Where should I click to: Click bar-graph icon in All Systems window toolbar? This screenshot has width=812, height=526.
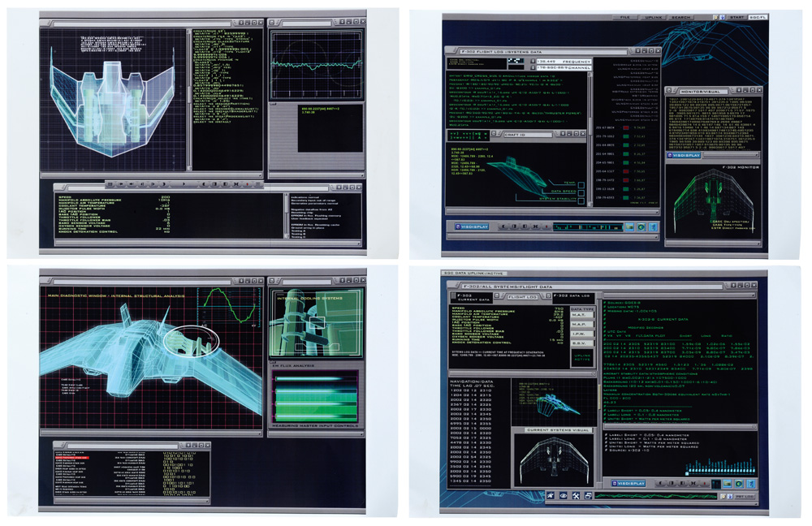715,484
